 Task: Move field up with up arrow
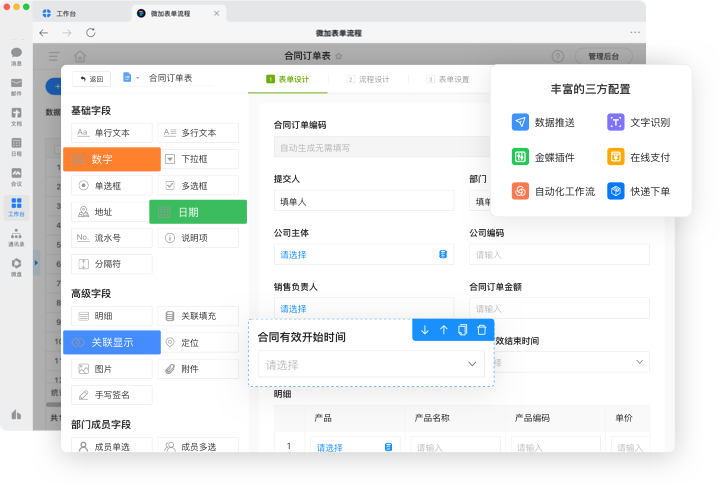(x=444, y=330)
